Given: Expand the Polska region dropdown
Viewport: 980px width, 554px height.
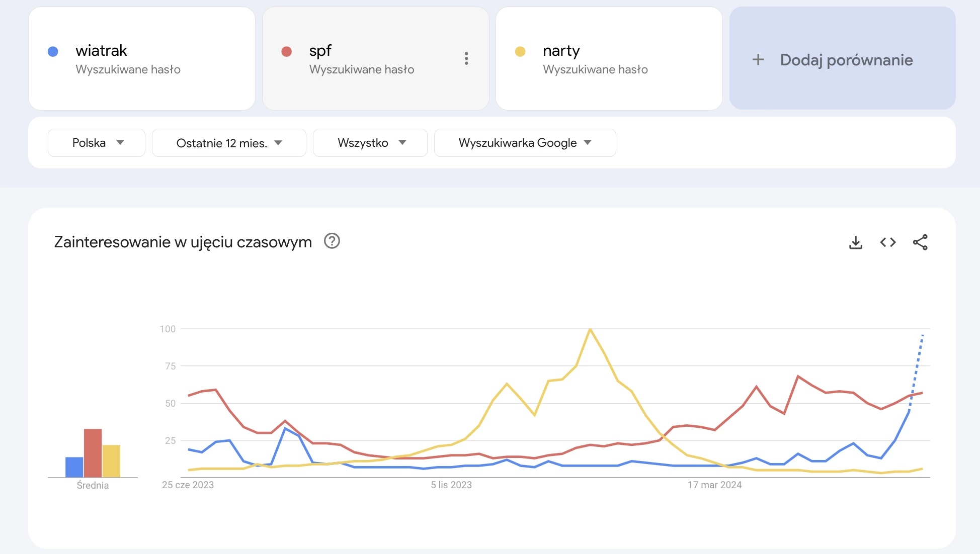Looking at the screenshot, I should (x=97, y=143).
